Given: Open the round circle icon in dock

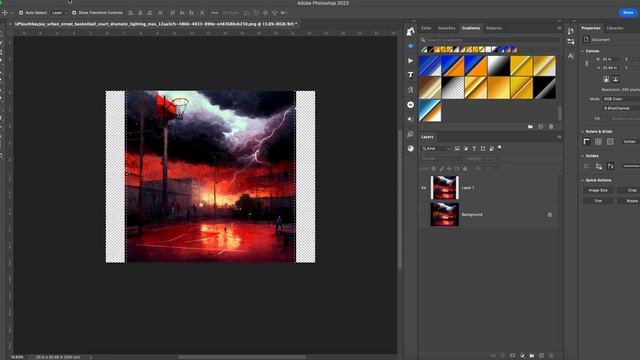Looking at the screenshot, I should [411, 104].
